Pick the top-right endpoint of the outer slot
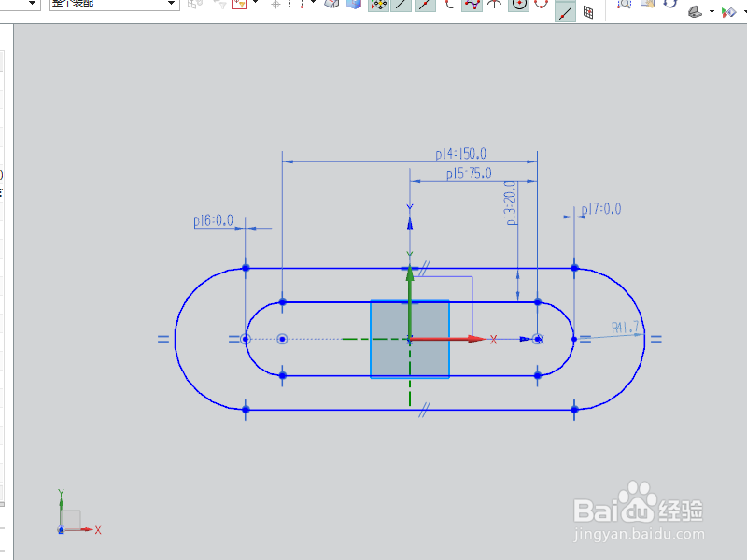Viewport: 747px width, 560px height. click(x=574, y=268)
